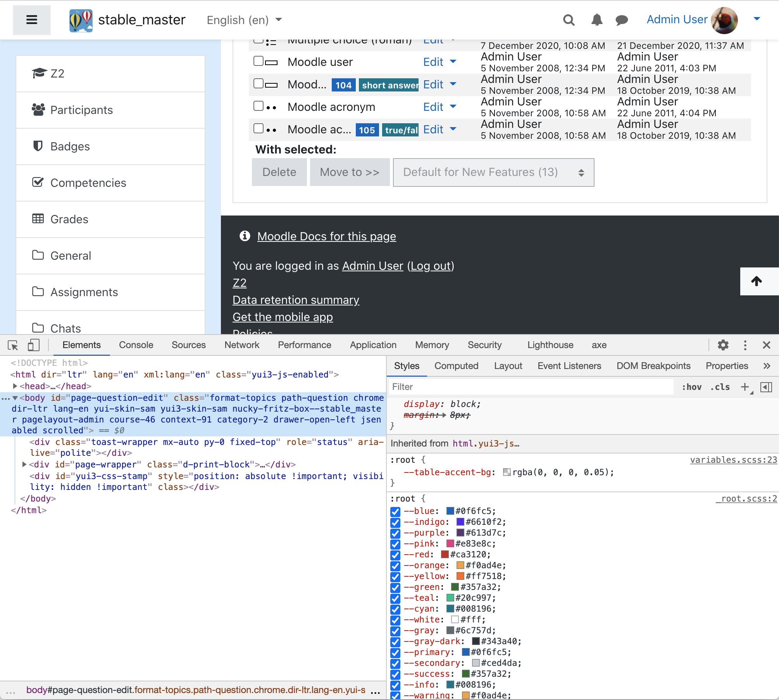Toggle the computed styles sidebar icon
Image resolution: width=779 pixels, height=700 pixels.
[x=766, y=387]
